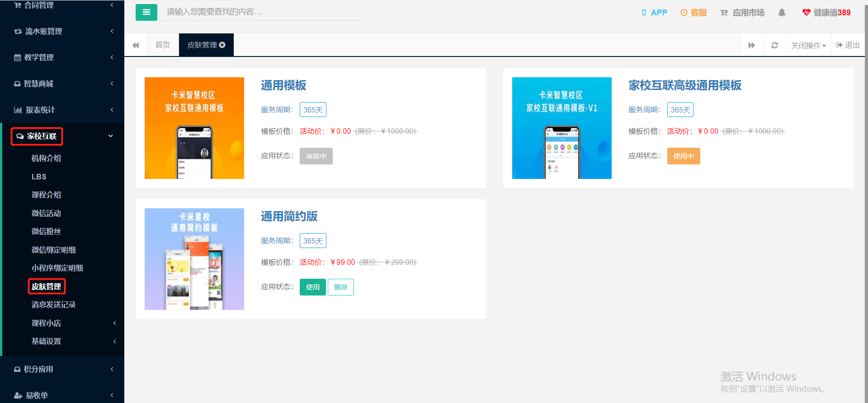Collapse the 家校互联 sidebar menu
Viewport: 868px width, 403px height.
62,136
